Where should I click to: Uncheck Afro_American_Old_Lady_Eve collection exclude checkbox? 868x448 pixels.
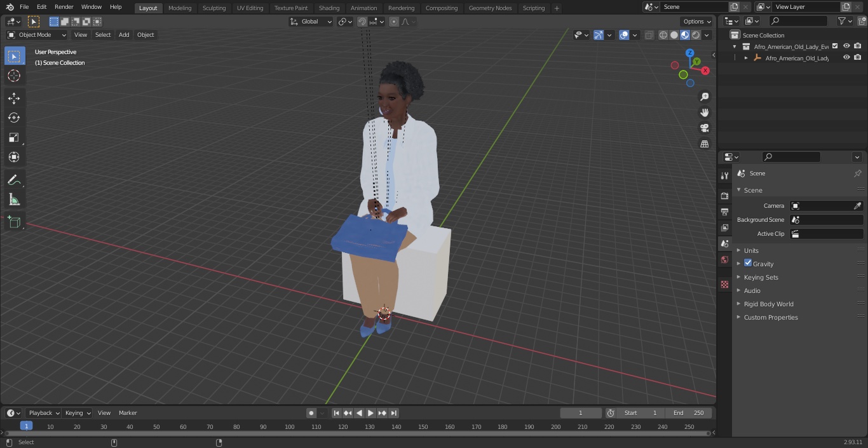[835, 46]
